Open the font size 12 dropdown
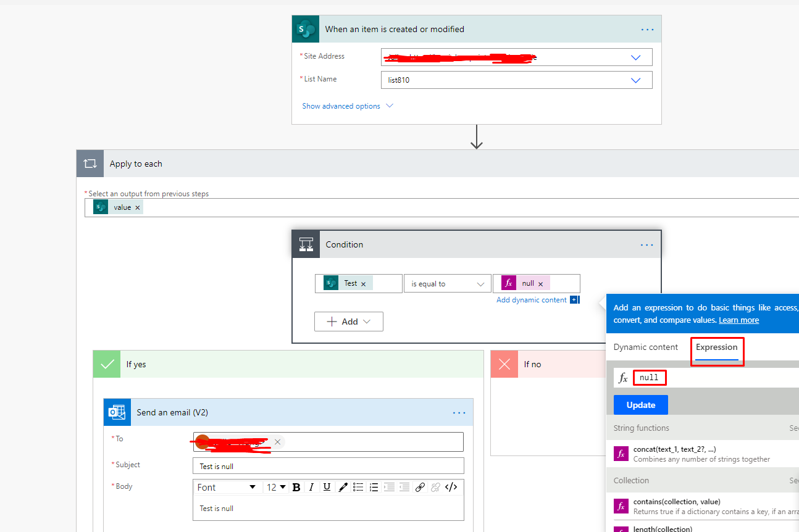Image resolution: width=799 pixels, height=532 pixels. [276, 487]
